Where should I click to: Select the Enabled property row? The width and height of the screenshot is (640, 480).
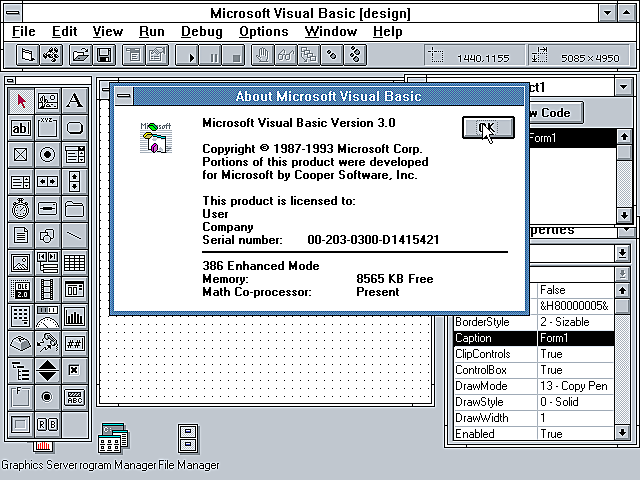point(534,433)
